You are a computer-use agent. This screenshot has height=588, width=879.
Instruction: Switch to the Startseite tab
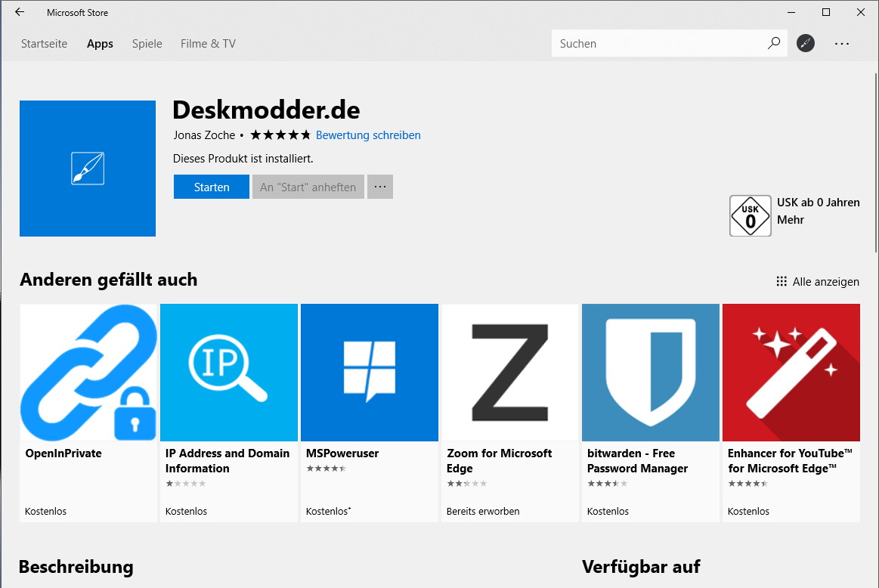click(x=45, y=44)
